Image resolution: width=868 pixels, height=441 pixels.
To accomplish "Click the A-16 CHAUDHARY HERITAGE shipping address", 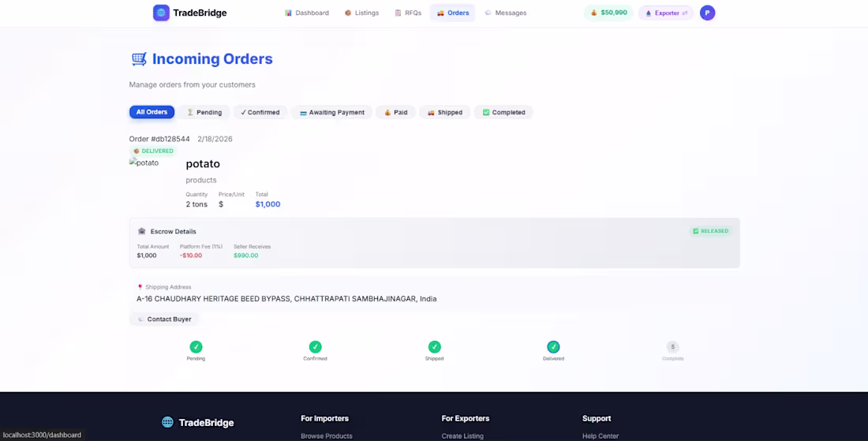I will click(x=286, y=299).
